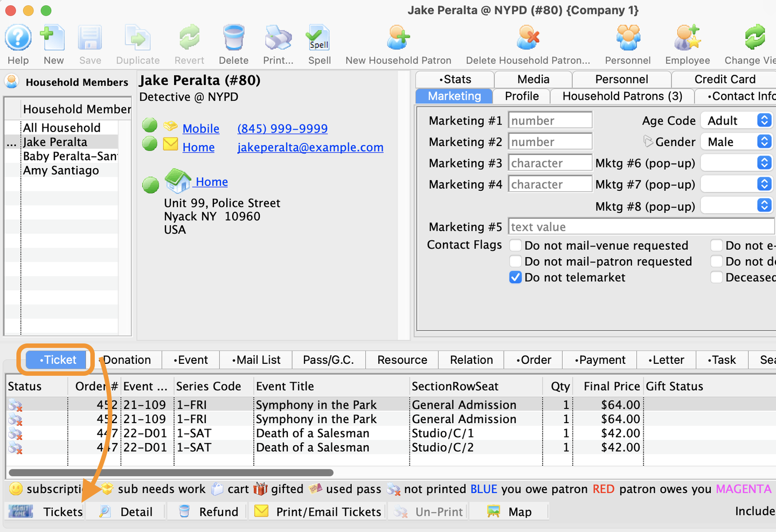Click status icon of Studio/C/2 ticket row

pyautogui.click(x=16, y=447)
